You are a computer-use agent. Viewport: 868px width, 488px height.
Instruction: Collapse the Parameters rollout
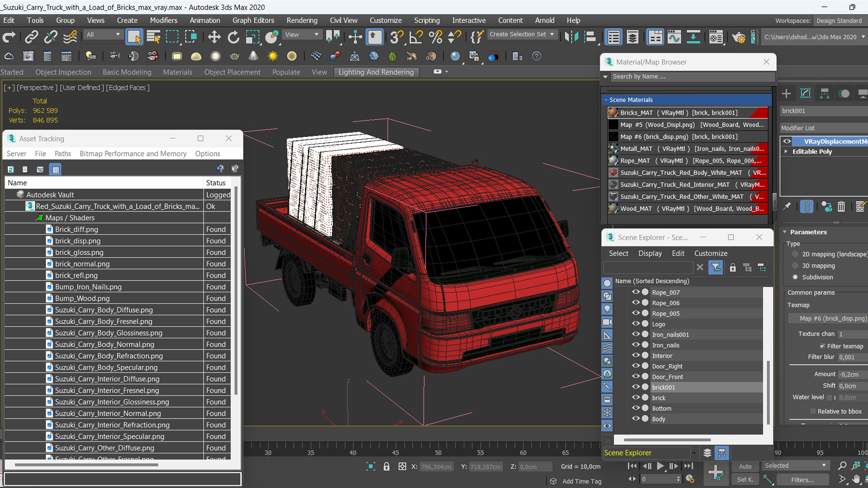point(785,232)
